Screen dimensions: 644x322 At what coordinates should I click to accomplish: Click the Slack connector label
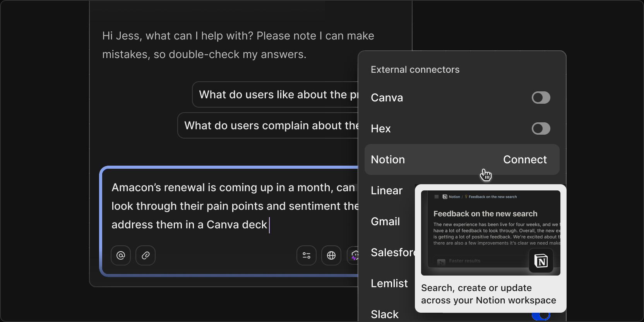click(385, 314)
